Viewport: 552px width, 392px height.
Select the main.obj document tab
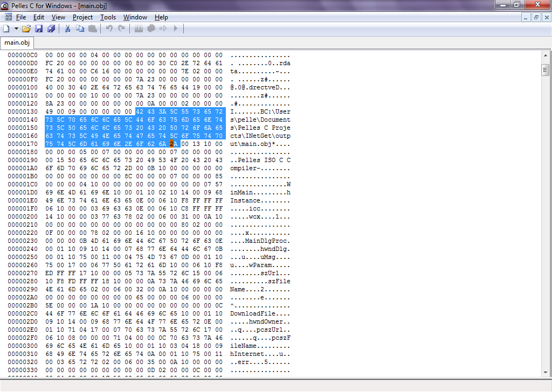17,43
